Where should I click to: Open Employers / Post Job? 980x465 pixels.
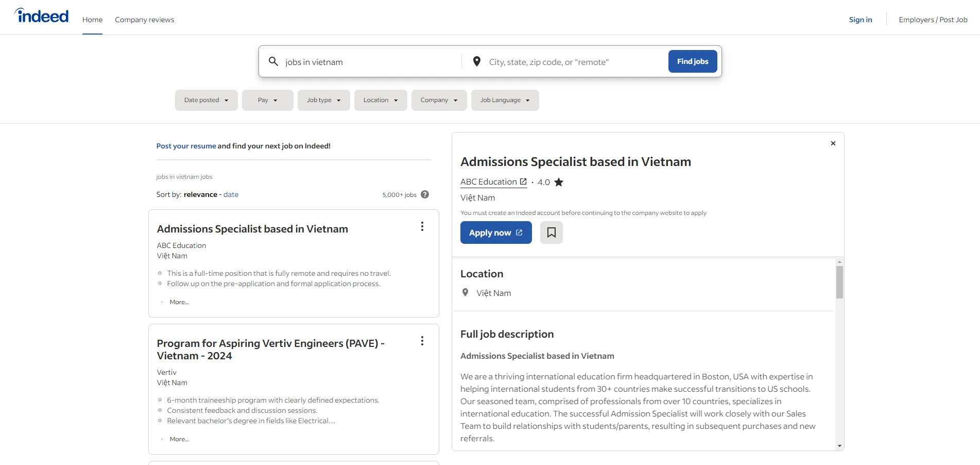[x=933, y=20]
